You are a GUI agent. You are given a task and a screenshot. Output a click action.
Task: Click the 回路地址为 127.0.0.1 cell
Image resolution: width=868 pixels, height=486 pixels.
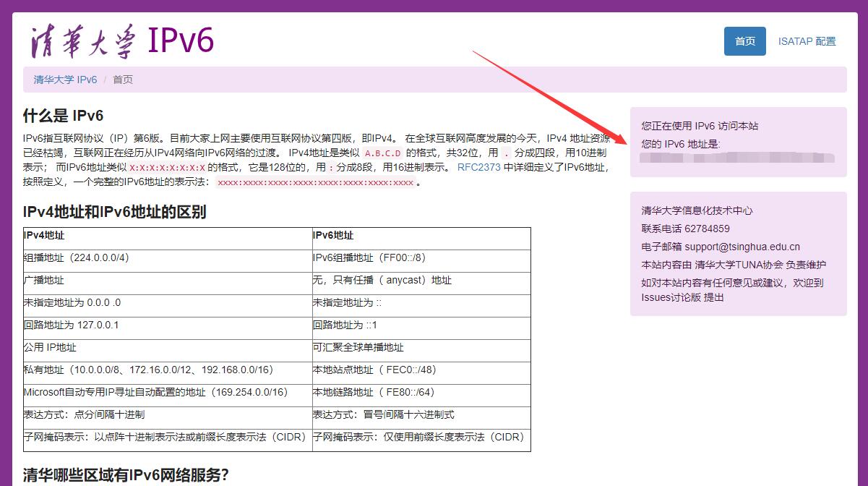click(x=168, y=328)
